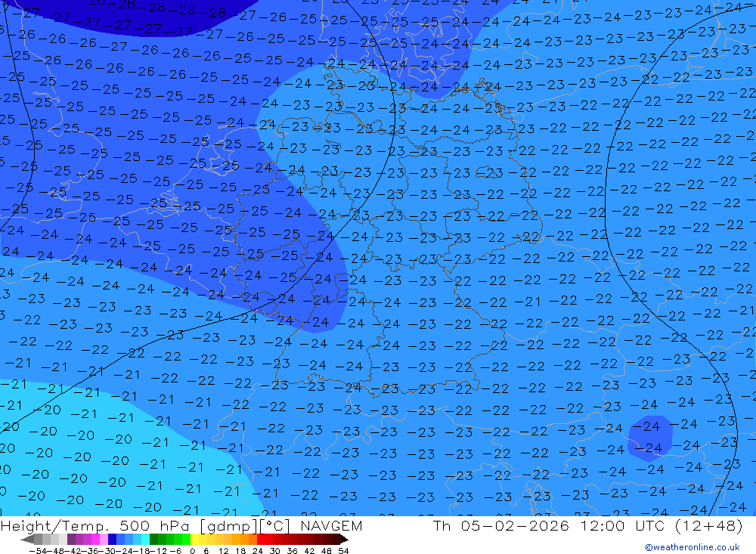
Task: Click the legend value label '12'
Action: pyautogui.click(x=223, y=551)
